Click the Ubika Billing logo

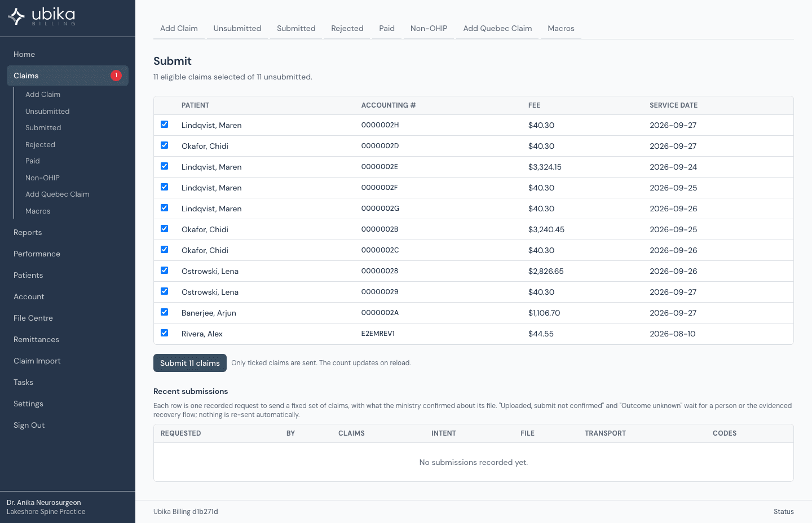(x=41, y=16)
